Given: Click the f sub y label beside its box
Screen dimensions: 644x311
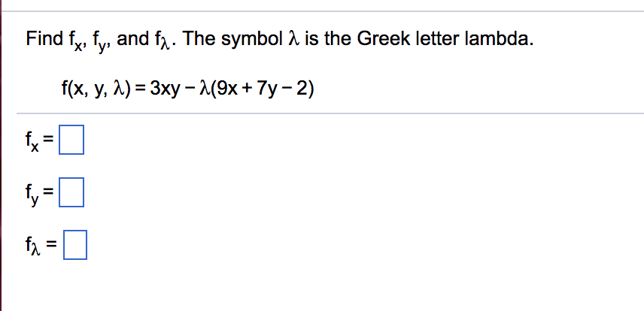Looking at the screenshot, I should 32,195.
